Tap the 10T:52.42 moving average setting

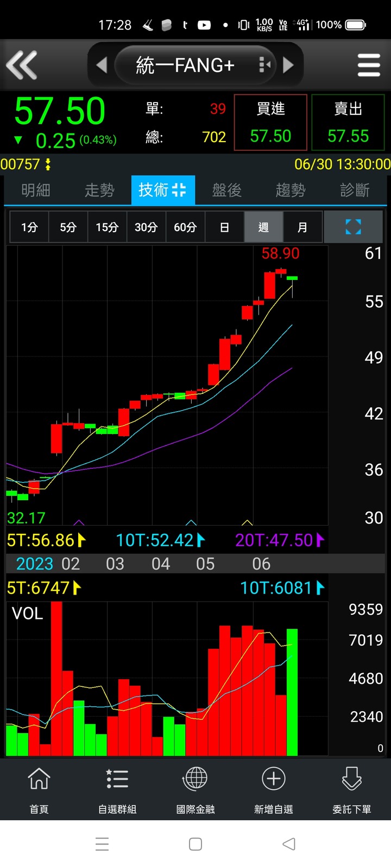161,540
